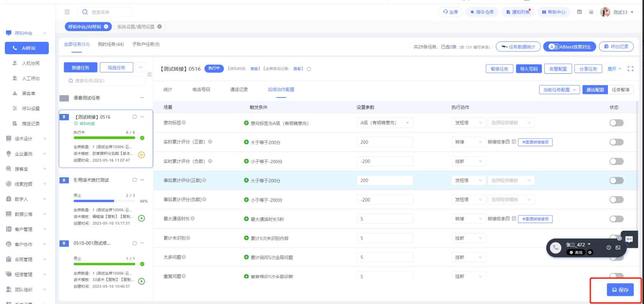
Task: Click play icon on 引用话术拨打测试 task
Action: point(141,218)
